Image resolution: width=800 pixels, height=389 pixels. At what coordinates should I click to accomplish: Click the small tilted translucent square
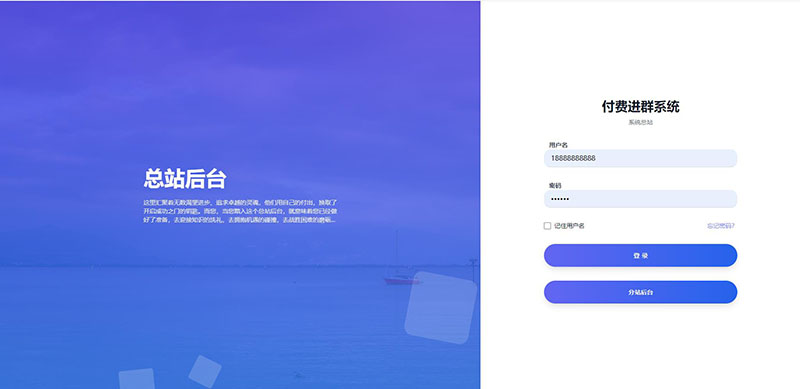[x=205, y=371]
